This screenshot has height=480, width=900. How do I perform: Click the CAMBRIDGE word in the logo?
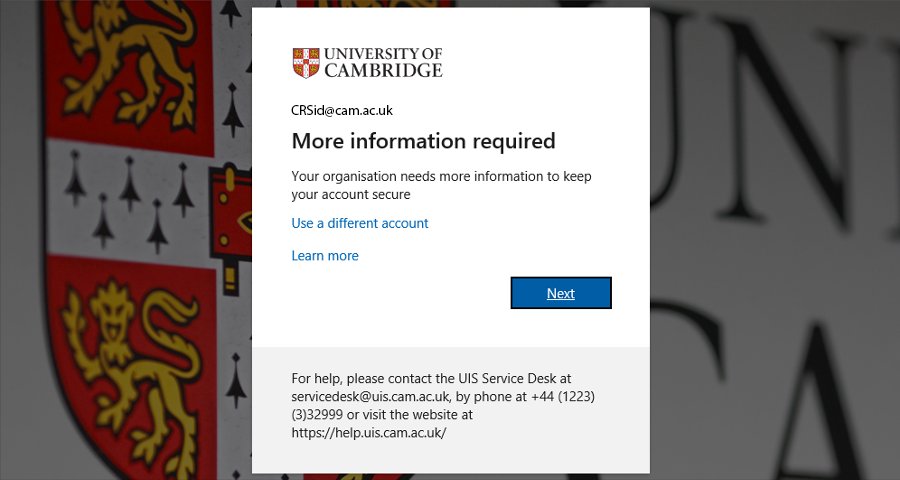383,70
